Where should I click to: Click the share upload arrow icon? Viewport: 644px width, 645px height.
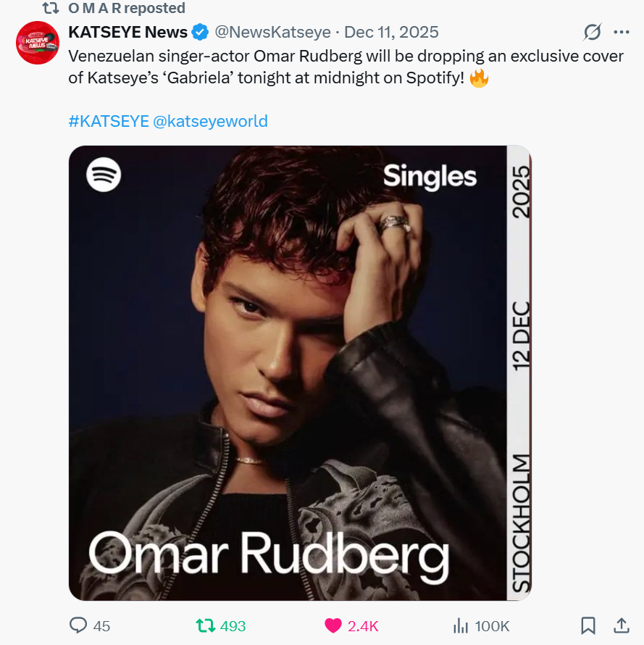coord(621,625)
